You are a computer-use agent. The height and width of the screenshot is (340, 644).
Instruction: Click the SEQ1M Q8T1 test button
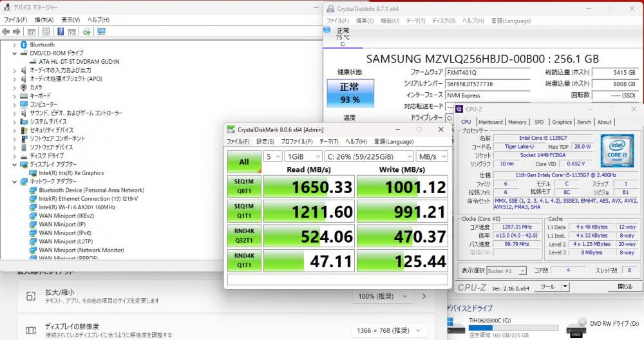(x=244, y=186)
